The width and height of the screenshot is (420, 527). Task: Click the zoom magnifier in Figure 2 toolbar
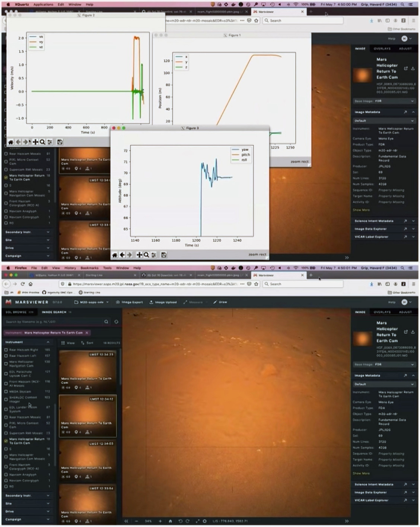pyautogui.click(x=42, y=142)
